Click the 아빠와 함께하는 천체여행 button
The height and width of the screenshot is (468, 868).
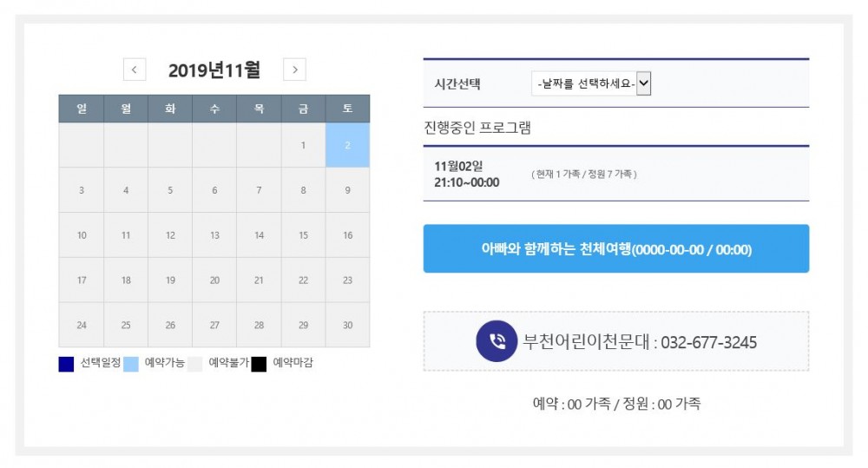pyautogui.click(x=616, y=249)
